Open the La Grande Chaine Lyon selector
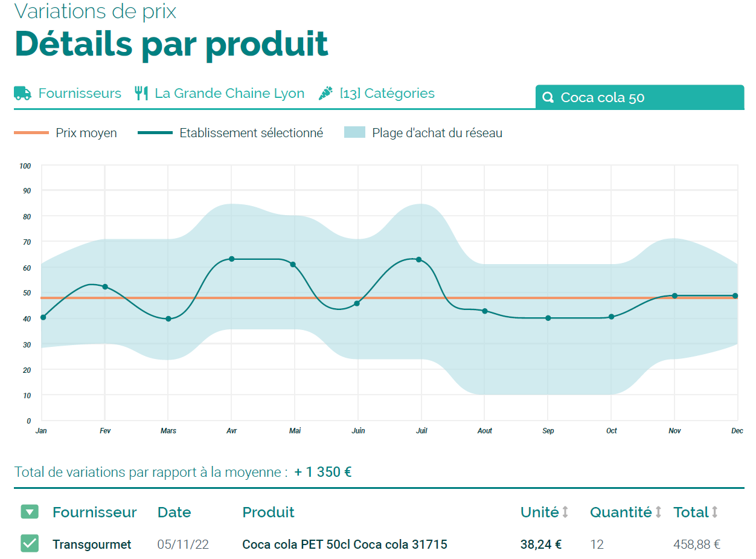The width and height of the screenshot is (756, 559). [x=229, y=94]
